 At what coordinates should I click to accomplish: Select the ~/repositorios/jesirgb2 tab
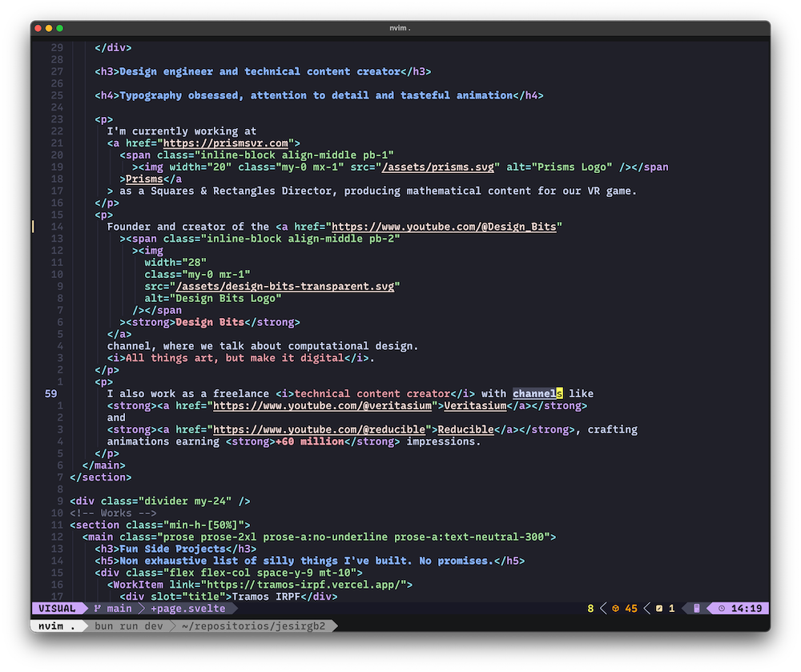tap(253, 626)
